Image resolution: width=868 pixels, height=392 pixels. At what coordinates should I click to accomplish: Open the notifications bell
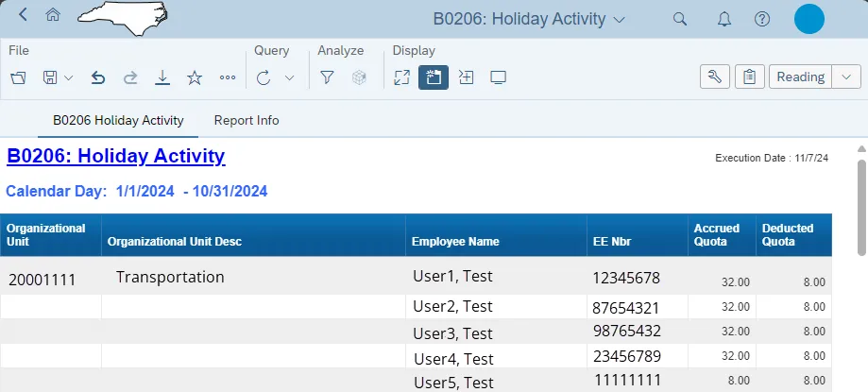pos(724,19)
